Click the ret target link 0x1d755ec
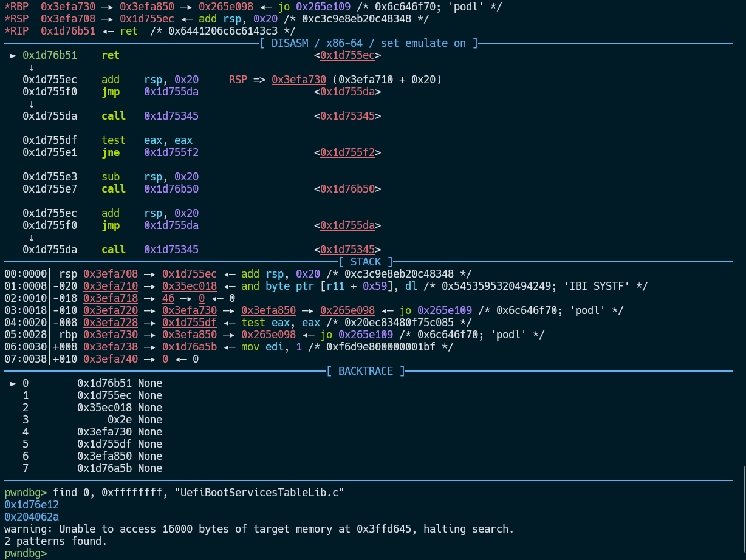Viewport: 746px width, 560px height. pyautogui.click(x=347, y=55)
